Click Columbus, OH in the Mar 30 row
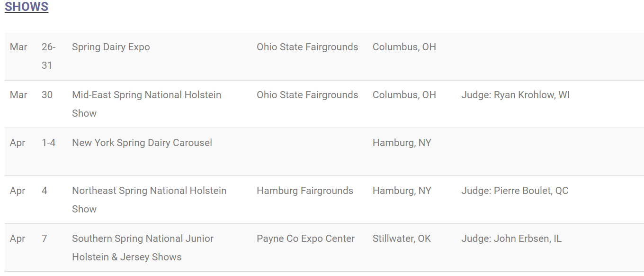The height and width of the screenshot is (276, 644). [x=404, y=95]
